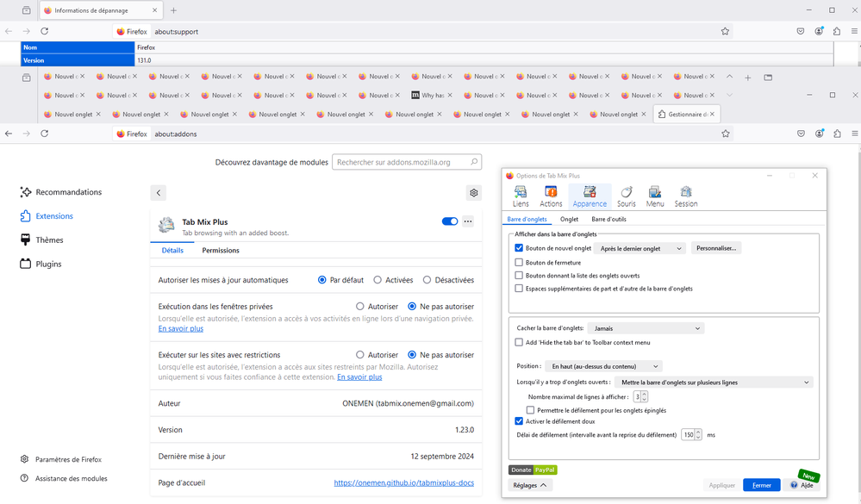861x504 pixels.
Task: Click the Fermer button
Action: pos(761,485)
